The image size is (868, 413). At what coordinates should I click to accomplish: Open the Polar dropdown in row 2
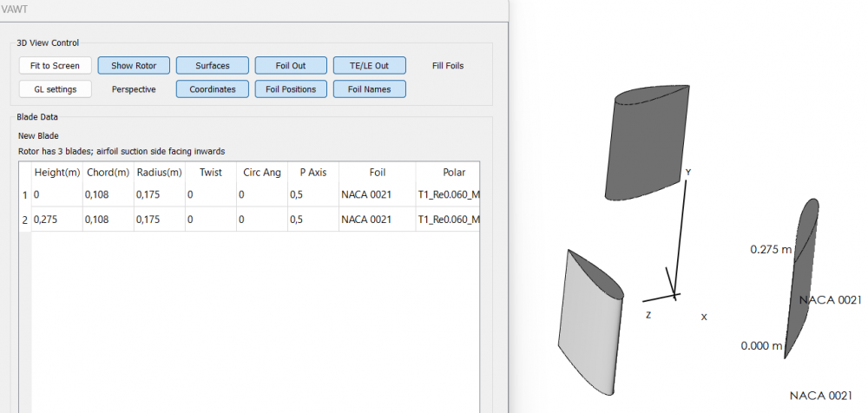point(448,220)
